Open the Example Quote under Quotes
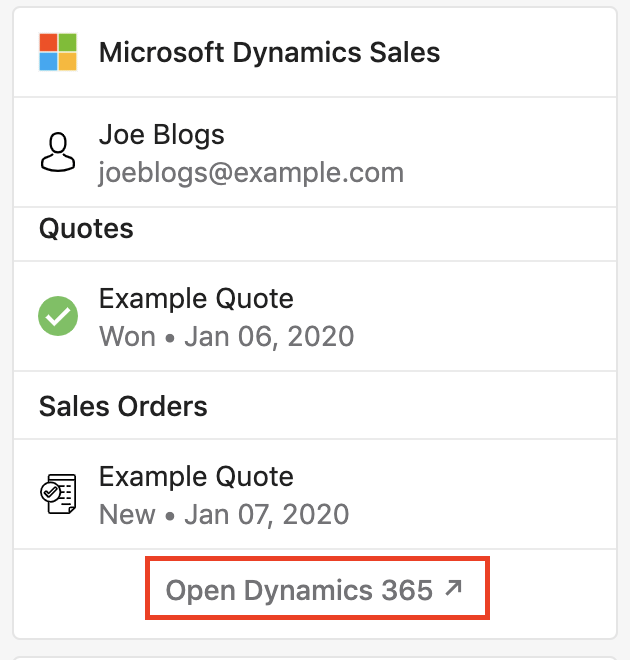The height and width of the screenshot is (660, 630). coord(196,299)
